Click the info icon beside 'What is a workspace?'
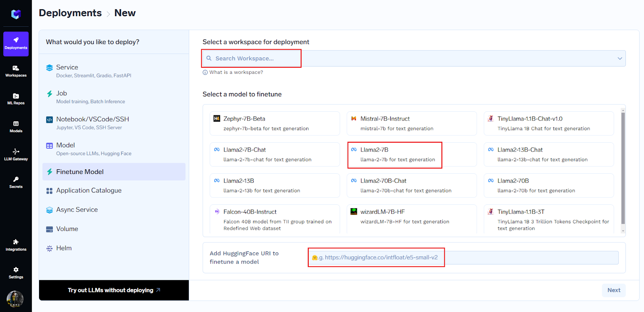The width and height of the screenshot is (644, 312). coord(205,73)
